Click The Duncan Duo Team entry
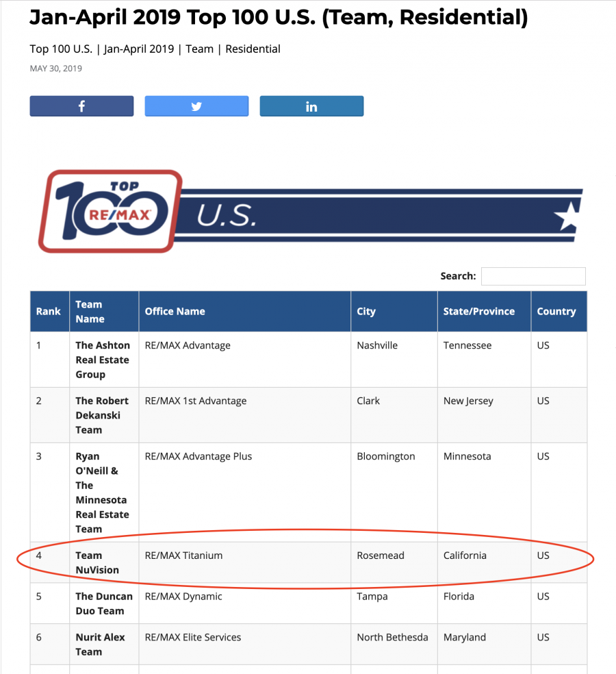The height and width of the screenshot is (674, 616). point(104,603)
